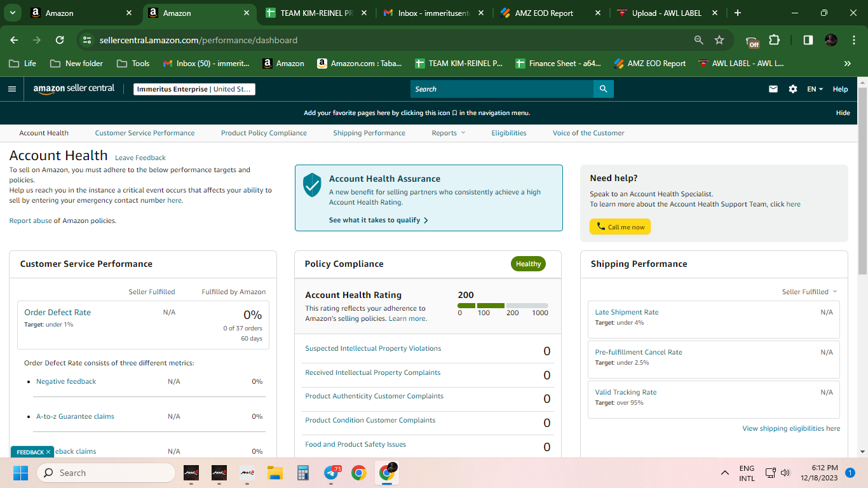Viewport: 868px width, 488px height.
Task: Click the shield icon in Account Health Assurance
Action: click(312, 185)
